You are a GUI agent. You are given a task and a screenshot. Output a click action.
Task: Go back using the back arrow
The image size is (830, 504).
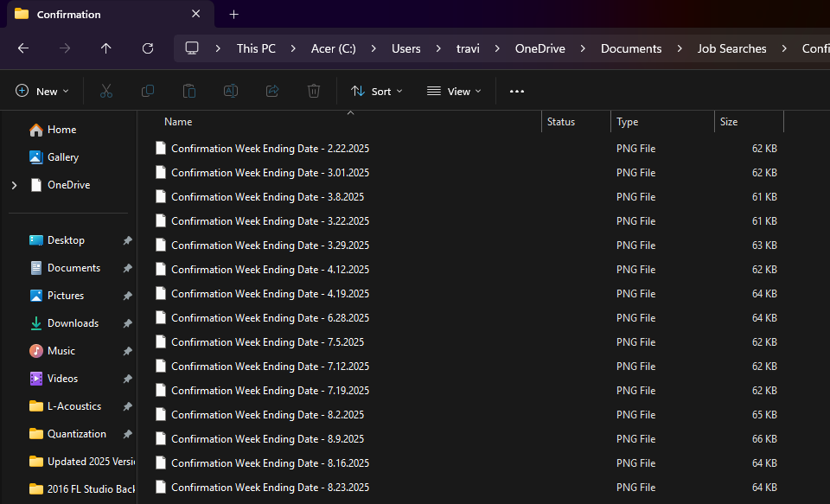click(x=22, y=48)
